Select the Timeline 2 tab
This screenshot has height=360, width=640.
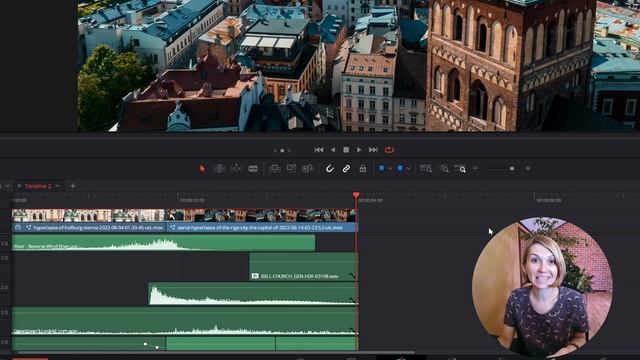(x=38, y=186)
